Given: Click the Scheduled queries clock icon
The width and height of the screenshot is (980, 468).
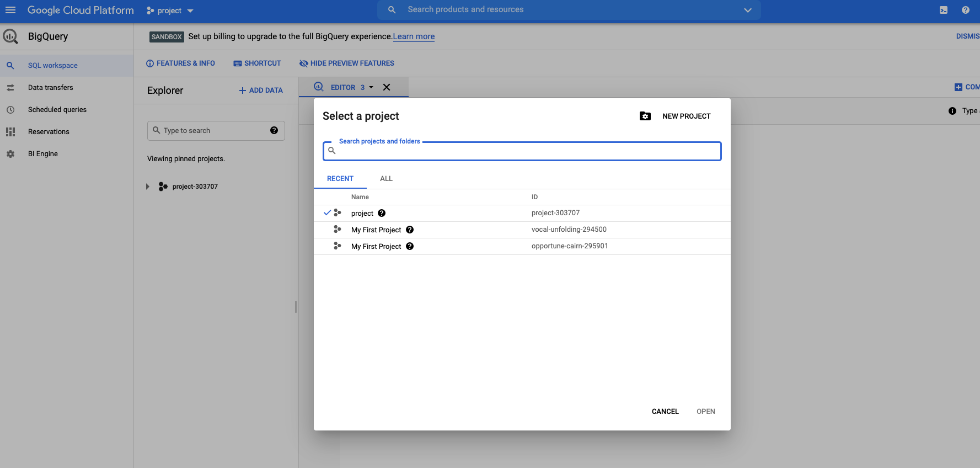Looking at the screenshot, I should click(10, 109).
